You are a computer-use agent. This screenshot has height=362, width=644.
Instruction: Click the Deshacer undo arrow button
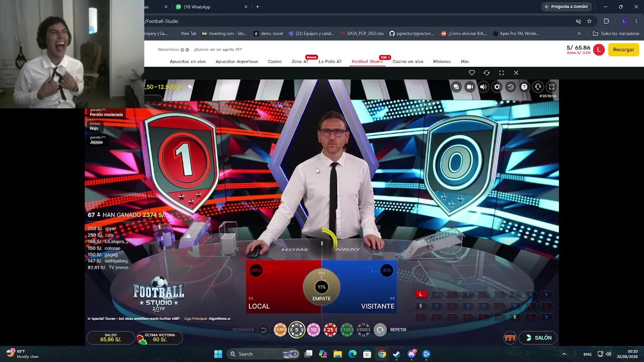tap(263, 330)
